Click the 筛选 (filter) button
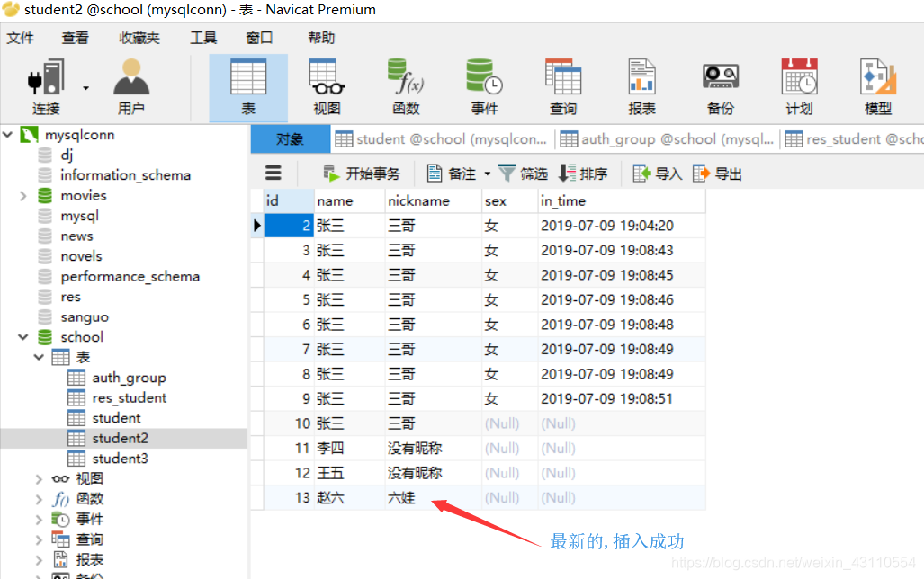Screen dimensions: 924x579 point(524,174)
